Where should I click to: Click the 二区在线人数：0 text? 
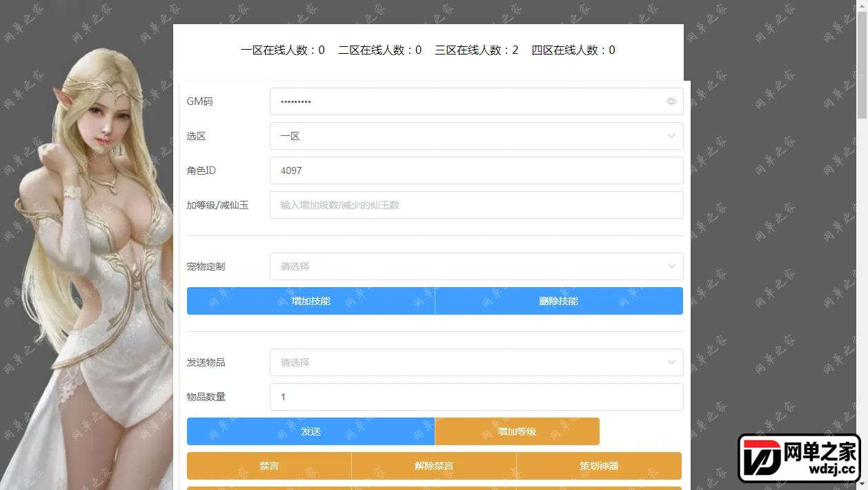tap(379, 50)
